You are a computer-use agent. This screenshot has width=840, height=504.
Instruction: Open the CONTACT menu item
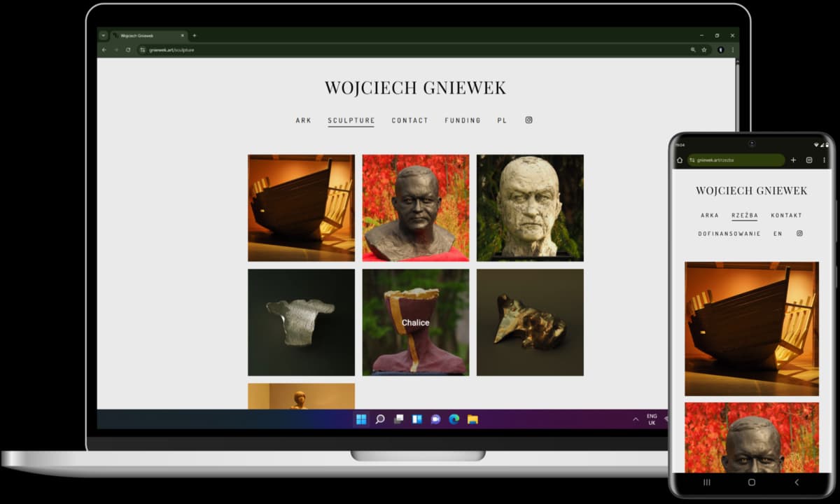point(409,120)
